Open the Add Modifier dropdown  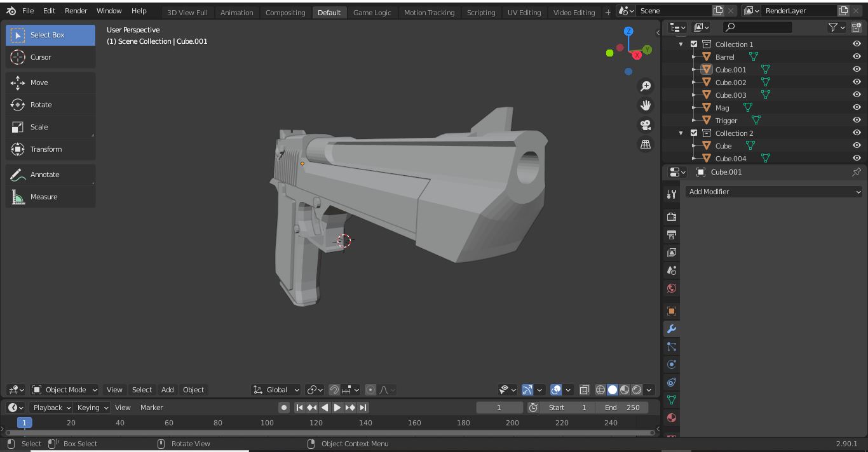pyautogui.click(x=773, y=191)
